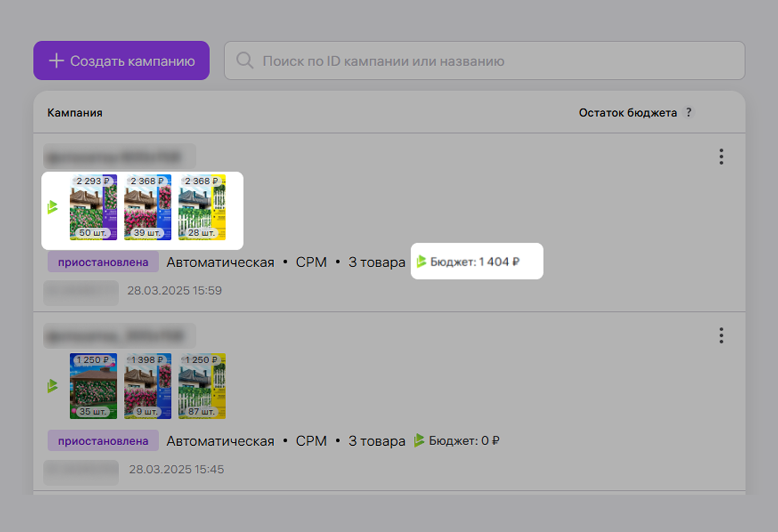
Task: Click приостановлена status badge of first campaign
Action: pyautogui.click(x=103, y=262)
